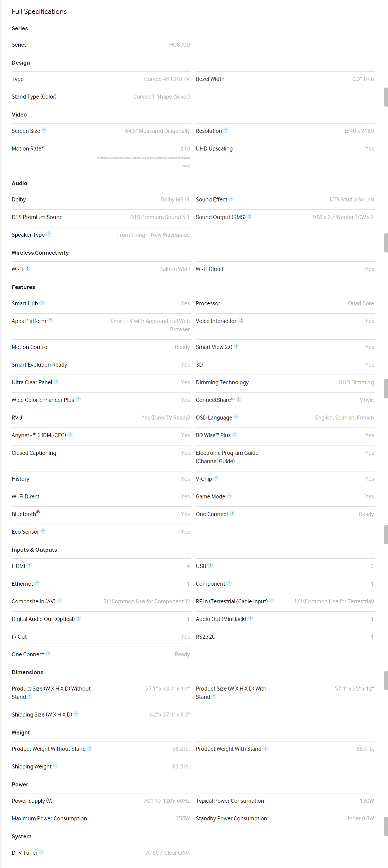388x868 pixels.
Task: Click the help icon beside Smart View 2.0
Action: click(x=236, y=346)
